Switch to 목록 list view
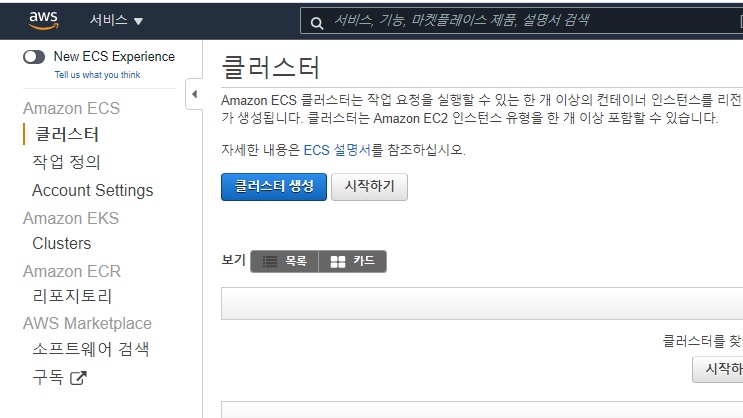 point(285,261)
